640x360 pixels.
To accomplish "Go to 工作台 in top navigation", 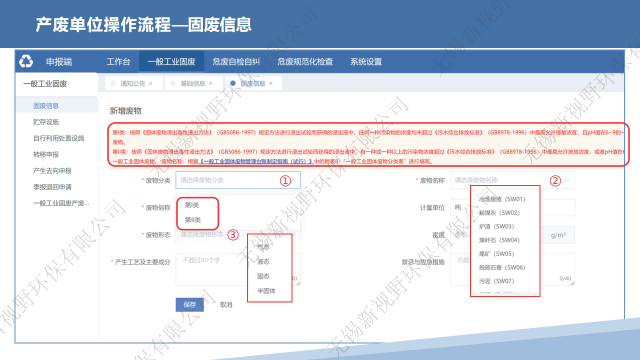I will (118, 62).
